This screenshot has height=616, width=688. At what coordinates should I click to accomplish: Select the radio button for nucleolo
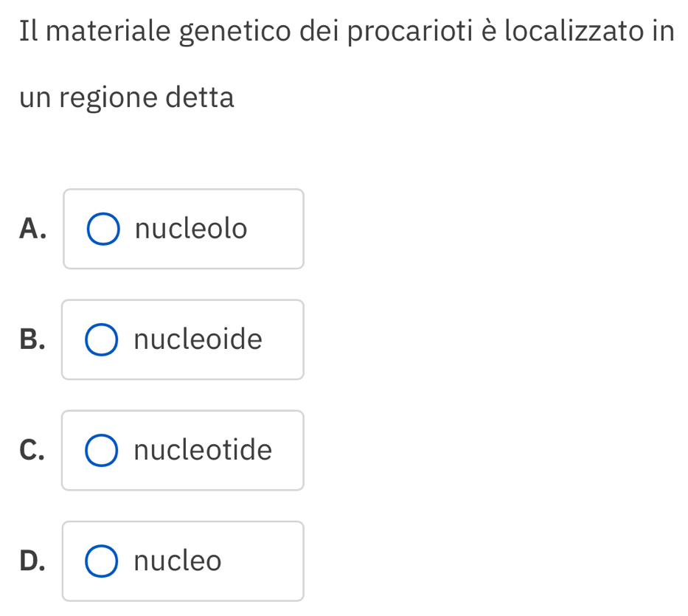click(102, 229)
